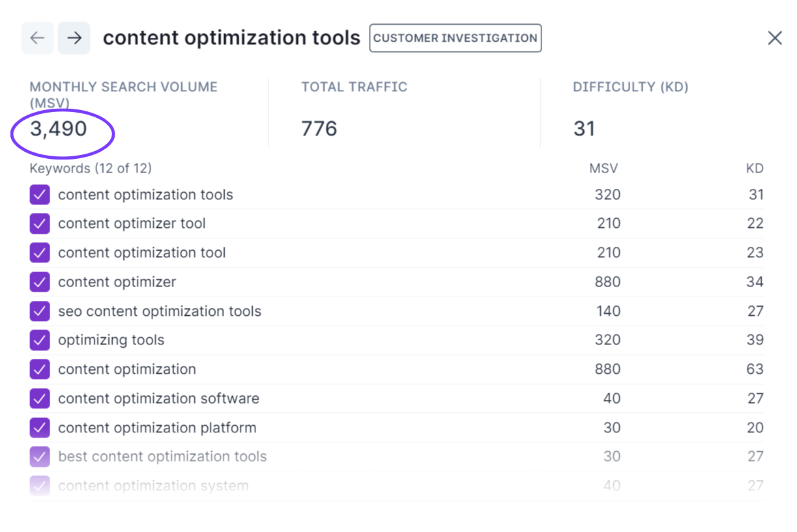This screenshot has width=797, height=532.
Task: Uncheck 'content optimization system' checkbox
Action: [x=40, y=486]
